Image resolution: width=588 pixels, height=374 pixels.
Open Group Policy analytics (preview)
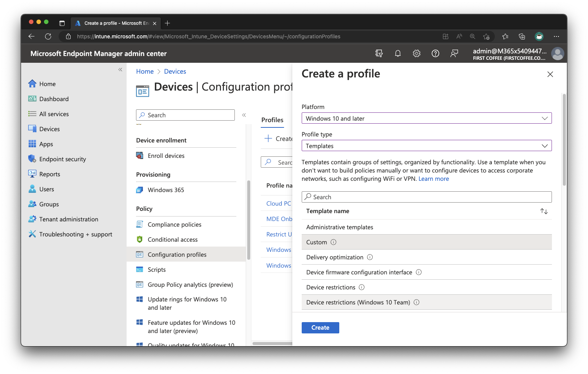click(190, 285)
